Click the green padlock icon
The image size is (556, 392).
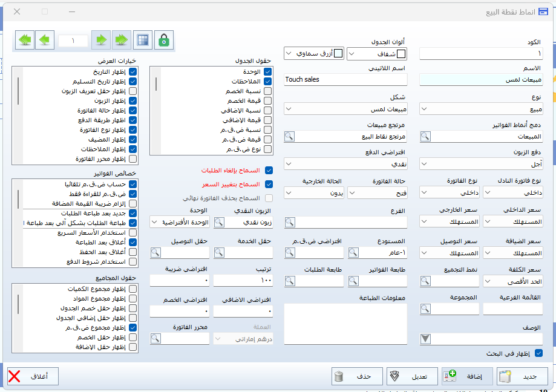163,40
